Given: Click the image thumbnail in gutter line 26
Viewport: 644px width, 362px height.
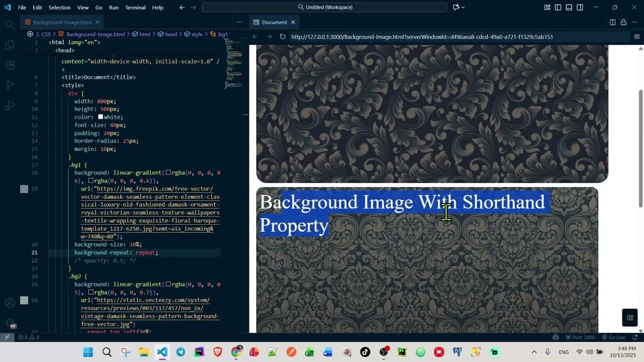Looking at the screenshot, I should [24, 300].
